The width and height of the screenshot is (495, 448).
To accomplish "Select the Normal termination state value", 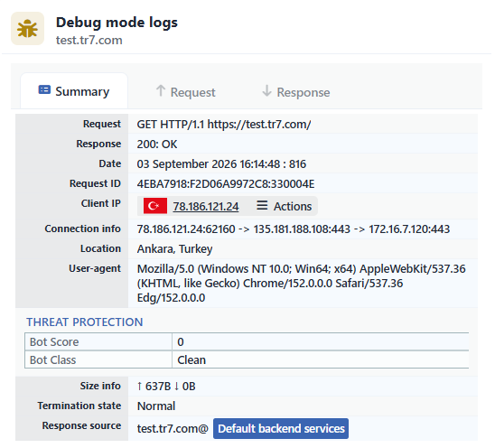I will point(156,406).
